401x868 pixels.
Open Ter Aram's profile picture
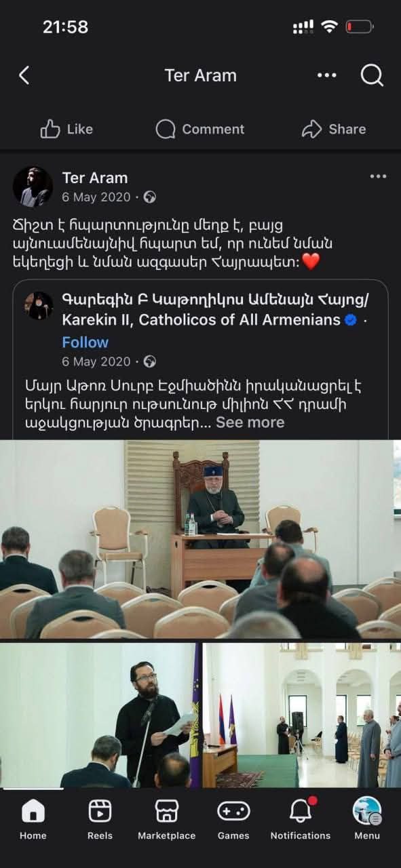pos(33,186)
